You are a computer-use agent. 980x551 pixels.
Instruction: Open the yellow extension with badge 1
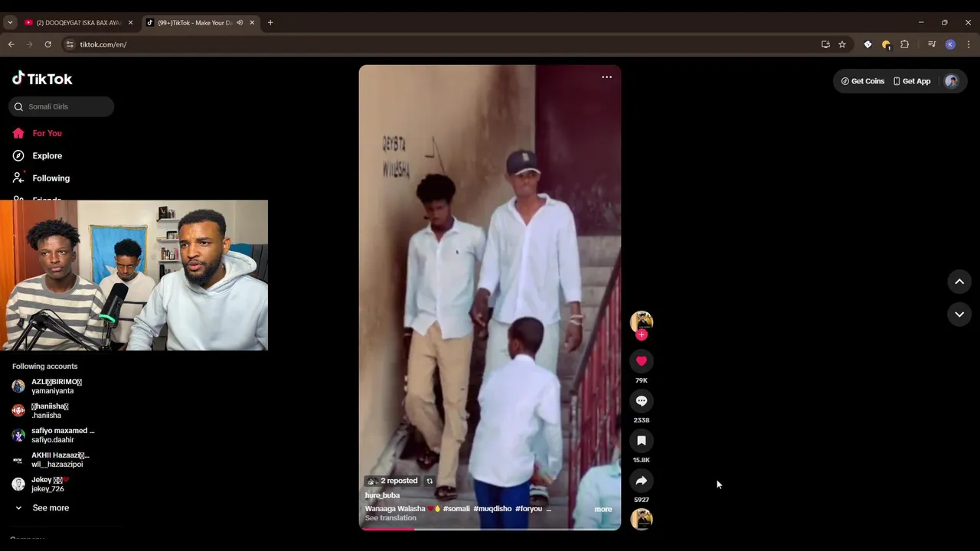886,44
